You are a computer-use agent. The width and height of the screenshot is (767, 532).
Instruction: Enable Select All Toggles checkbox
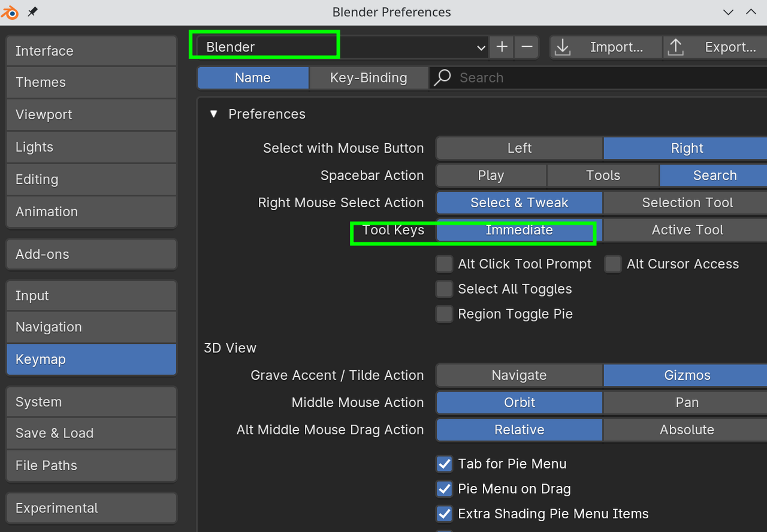pyautogui.click(x=444, y=289)
